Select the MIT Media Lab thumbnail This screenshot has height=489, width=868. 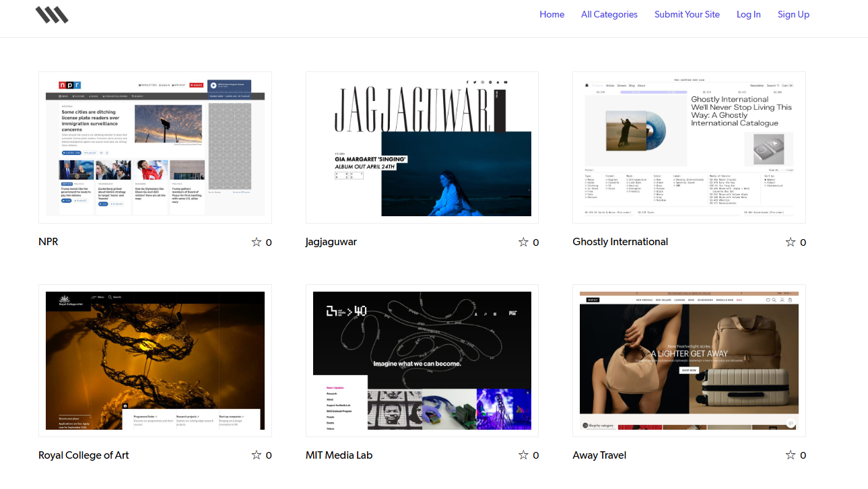(422, 360)
